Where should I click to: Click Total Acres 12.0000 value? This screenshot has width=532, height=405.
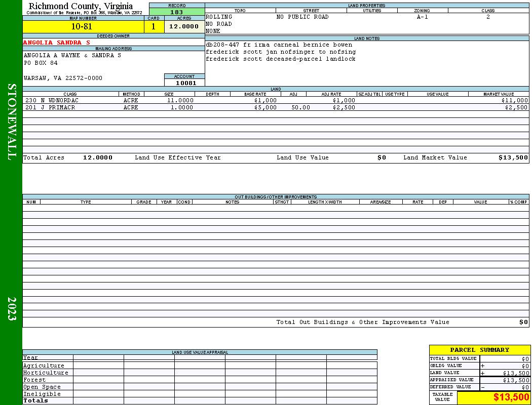click(98, 157)
